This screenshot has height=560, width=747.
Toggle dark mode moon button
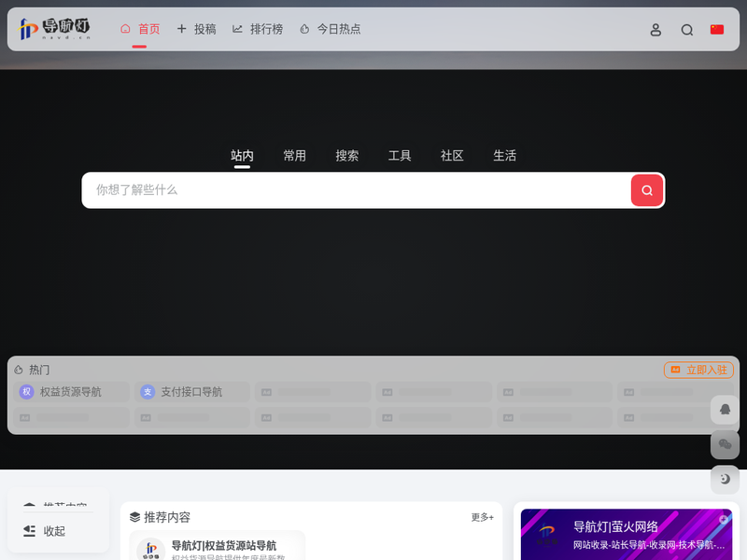coord(726,479)
